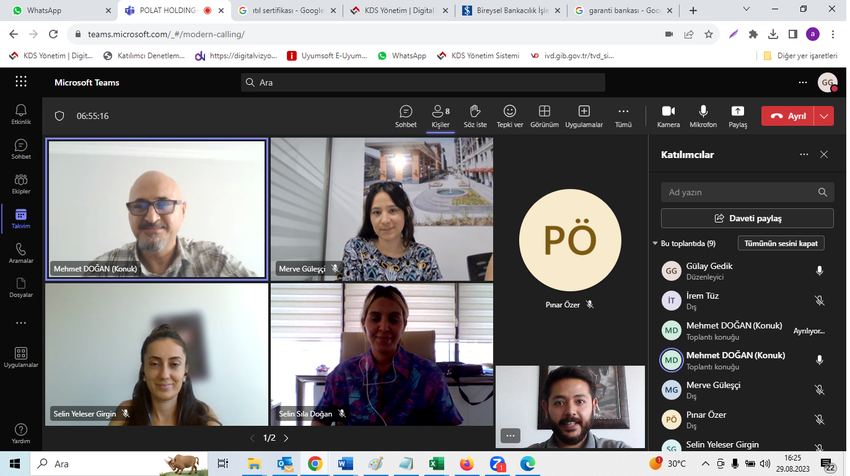This screenshot has height=476, width=850.
Task: Open Tepki ver reactions
Action: point(510,116)
